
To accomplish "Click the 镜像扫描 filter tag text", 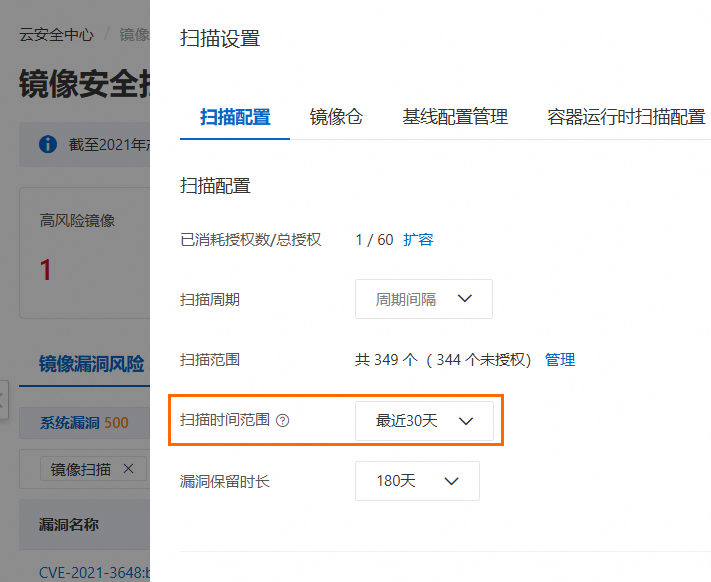I will coord(81,469).
